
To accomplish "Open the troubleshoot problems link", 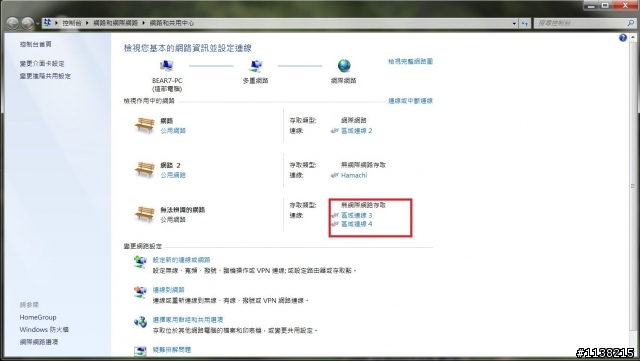I will pyautogui.click(x=172, y=350).
